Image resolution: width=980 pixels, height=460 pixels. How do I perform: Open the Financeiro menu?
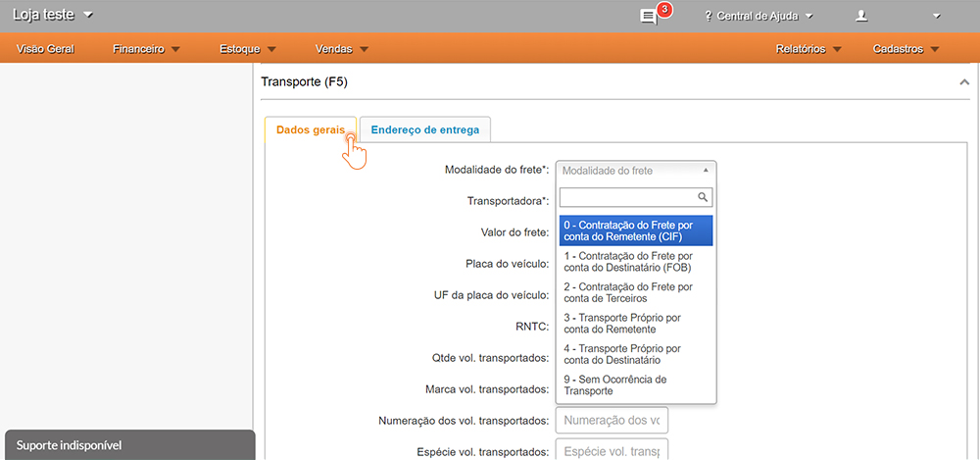(146, 48)
